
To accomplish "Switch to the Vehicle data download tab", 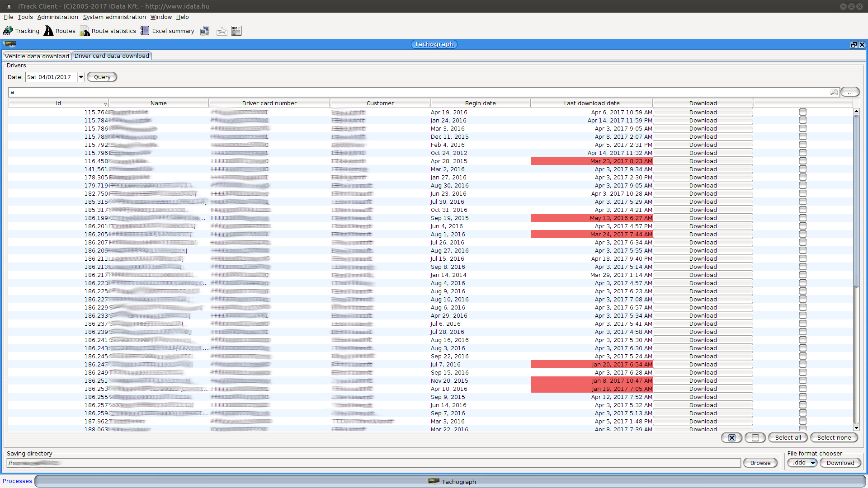I will pos(37,56).
